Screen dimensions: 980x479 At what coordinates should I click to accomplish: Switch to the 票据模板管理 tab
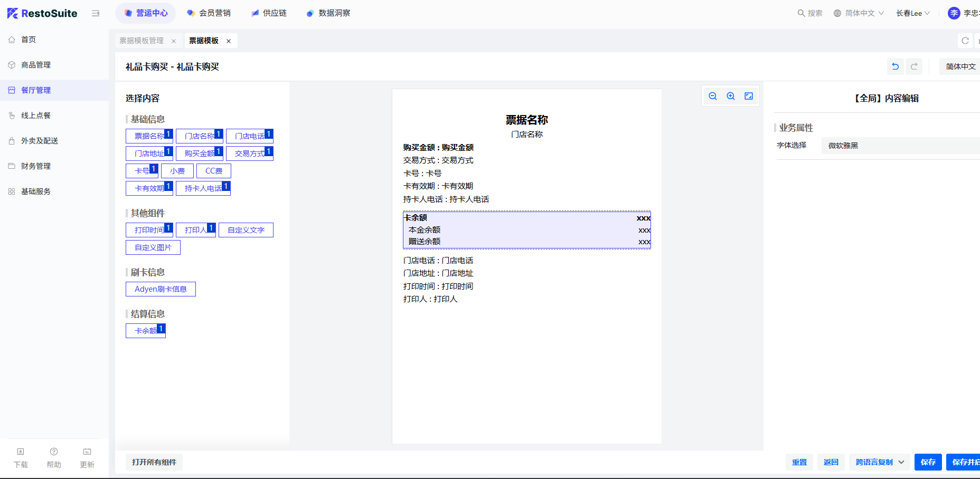click(142, 41)
